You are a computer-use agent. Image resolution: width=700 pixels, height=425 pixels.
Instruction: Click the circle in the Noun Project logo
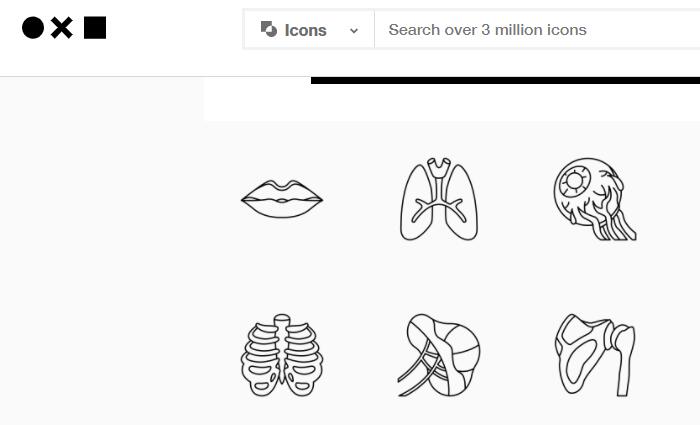(x=33, y=28)
